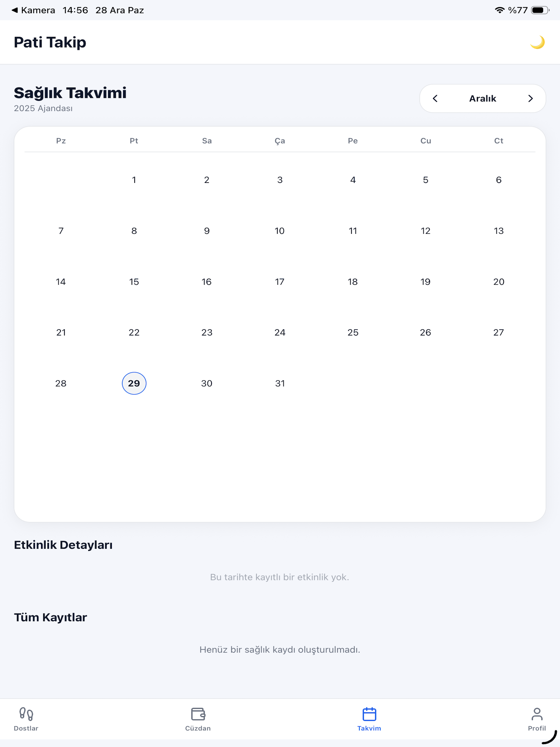This screenshot has height=747, width=560.
Task: Open the Dostlar tab paw icon
Action: tap(26, 714)
